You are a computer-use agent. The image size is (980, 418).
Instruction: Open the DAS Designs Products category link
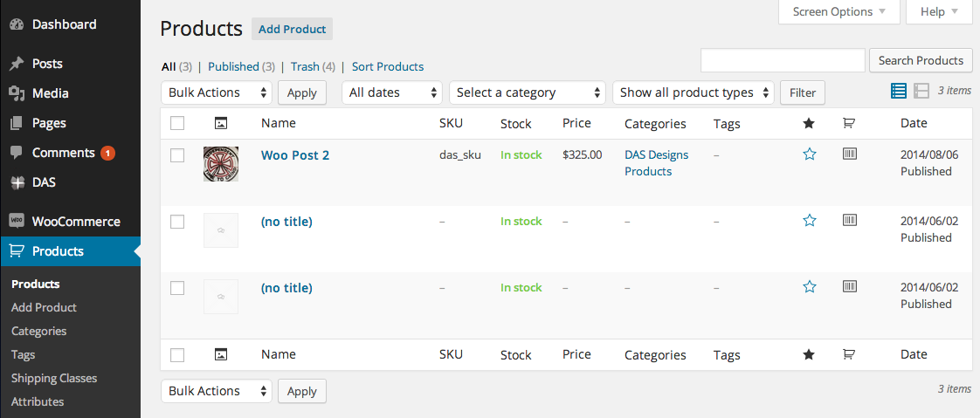pos(656,163)
